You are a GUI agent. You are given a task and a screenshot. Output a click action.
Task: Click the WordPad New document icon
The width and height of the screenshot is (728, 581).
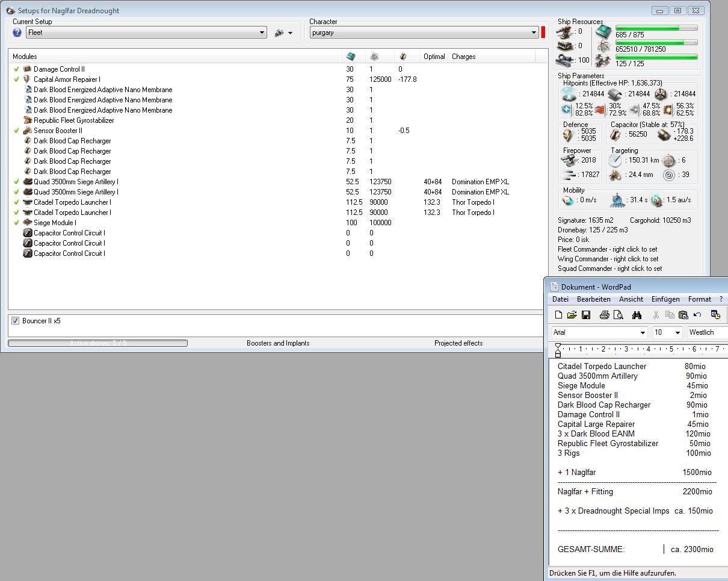pyautogui.click(x=558, y=315)
